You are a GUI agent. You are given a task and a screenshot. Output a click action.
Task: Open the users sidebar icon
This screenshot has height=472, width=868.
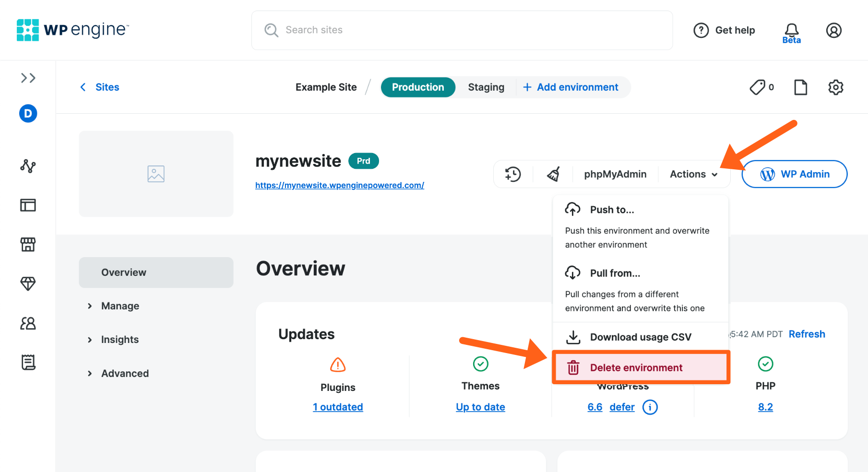coord(28,323)
